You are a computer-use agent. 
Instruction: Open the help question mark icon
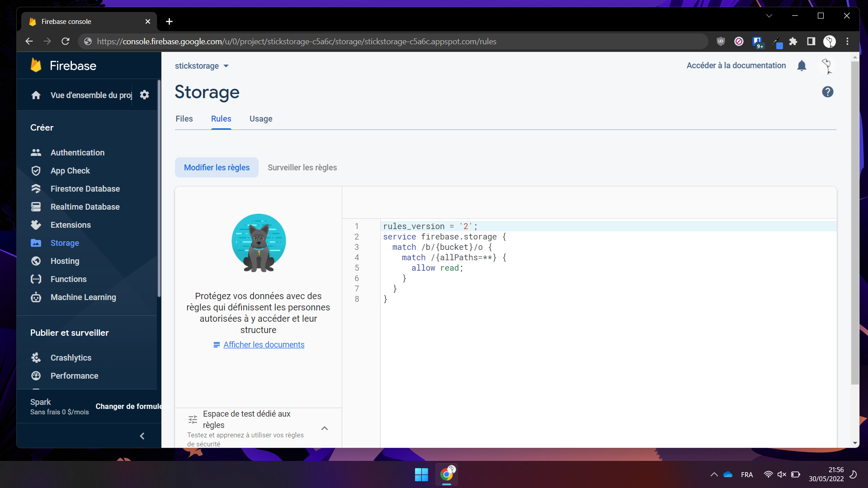pos(827,92)
